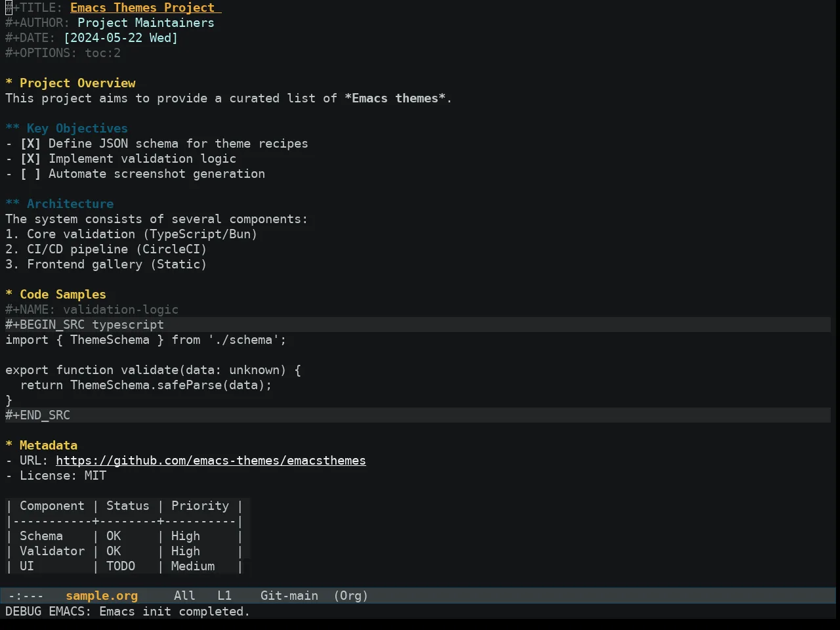Click author name Project Maintainers
Screen dimensions: 840x630
[x=146, y=23]
